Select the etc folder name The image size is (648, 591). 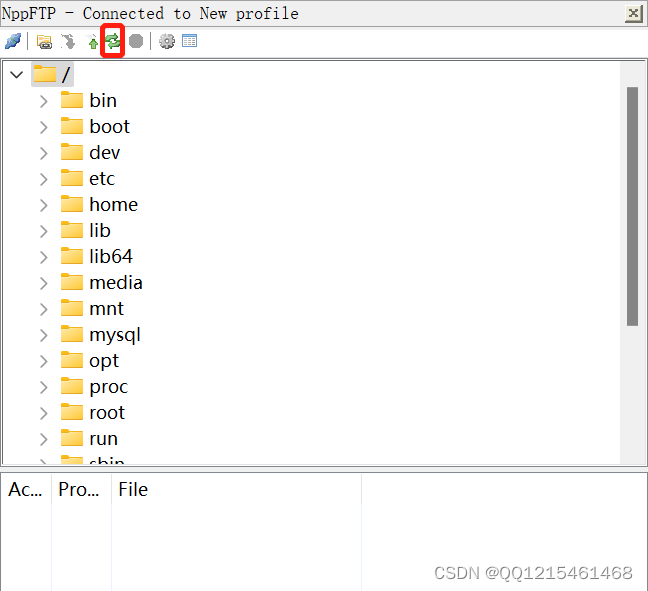102,179
